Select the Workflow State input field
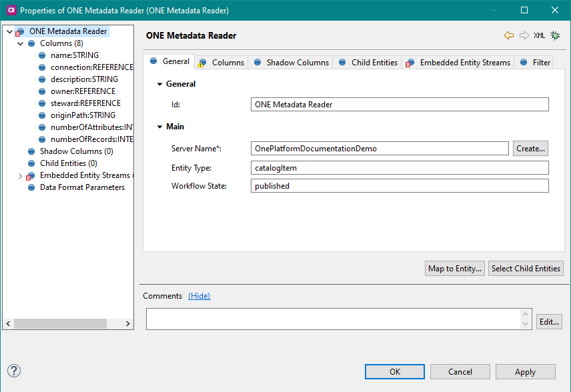Viewport: 571px width, 392px height. tap(399, 186)
